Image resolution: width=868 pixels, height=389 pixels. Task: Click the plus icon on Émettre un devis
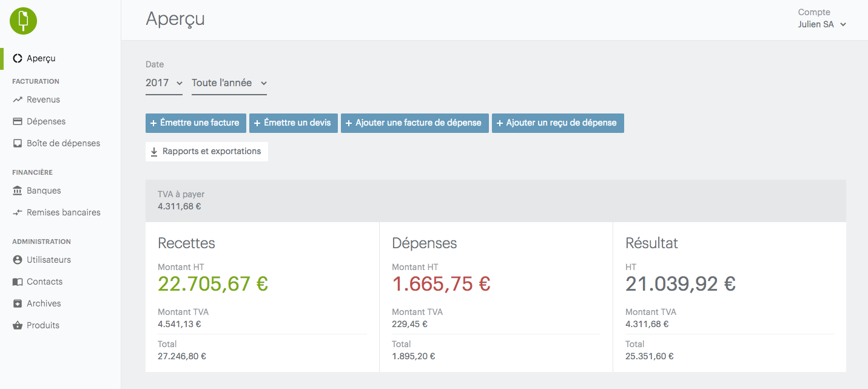pyautogui.click(x=257, y=123)
